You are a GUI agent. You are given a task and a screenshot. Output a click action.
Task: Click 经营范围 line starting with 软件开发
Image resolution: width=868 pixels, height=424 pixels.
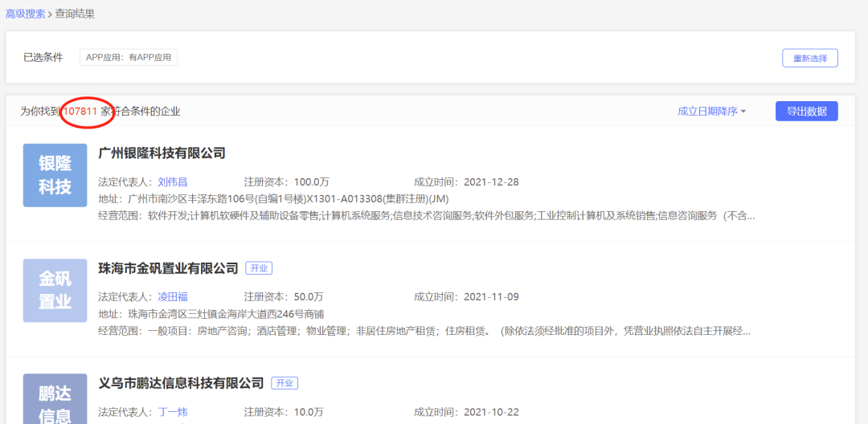(x=426, y=215)
